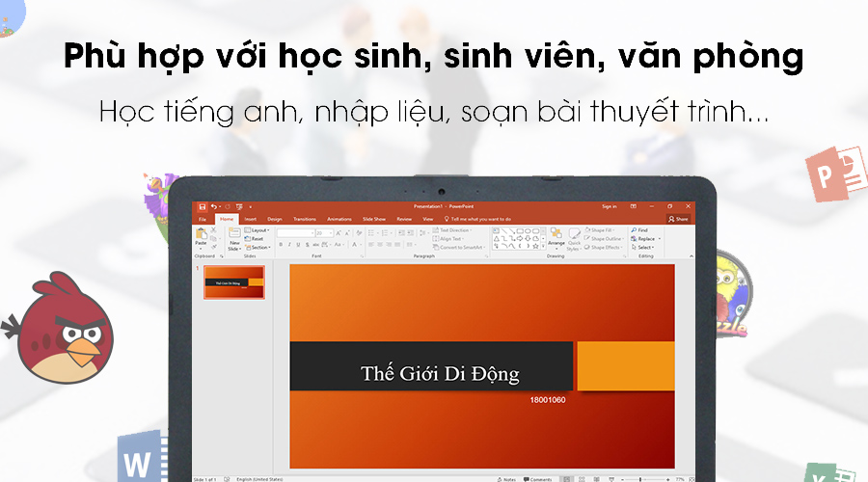Click Replace in Editing group

(645, 239)
